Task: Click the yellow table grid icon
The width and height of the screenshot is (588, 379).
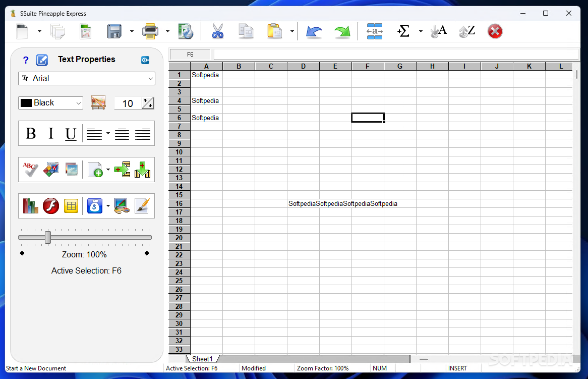Action: click(x=71, y=205)
